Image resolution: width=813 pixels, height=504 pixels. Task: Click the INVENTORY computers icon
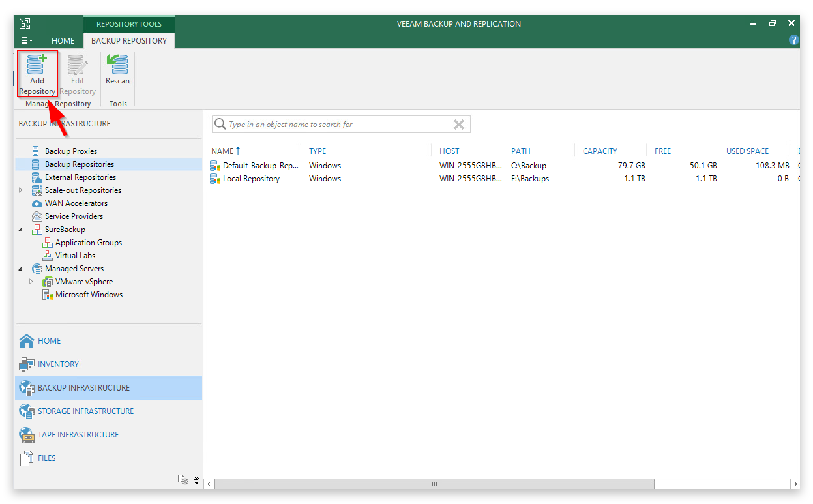27,364
